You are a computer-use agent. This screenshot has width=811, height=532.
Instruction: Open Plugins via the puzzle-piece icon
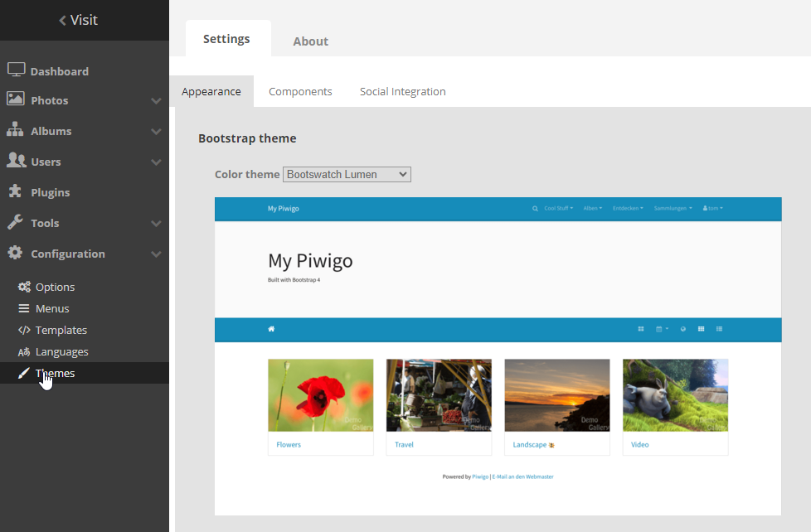[x=15, y=191]
